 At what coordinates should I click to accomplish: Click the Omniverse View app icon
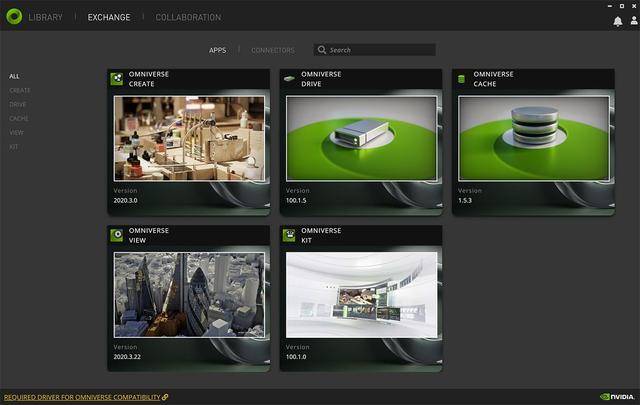(x=118, y=236)
